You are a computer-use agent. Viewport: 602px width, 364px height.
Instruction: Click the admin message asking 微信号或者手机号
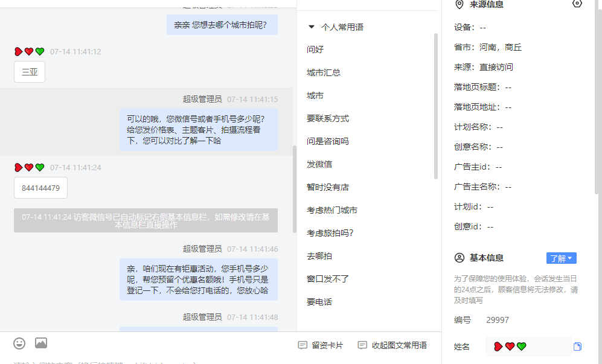point(199,130)
